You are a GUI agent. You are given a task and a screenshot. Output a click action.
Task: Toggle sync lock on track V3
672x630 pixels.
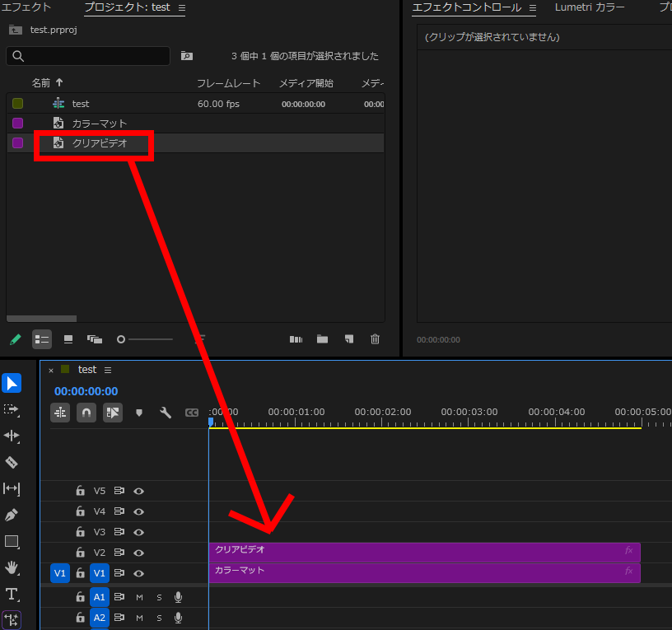119,532
